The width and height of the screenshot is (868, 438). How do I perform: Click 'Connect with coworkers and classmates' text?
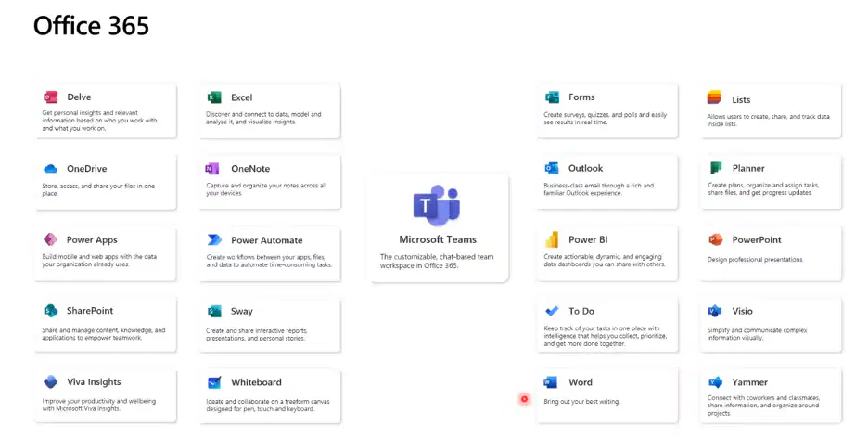pyautogui.click(x=763, y=406)
